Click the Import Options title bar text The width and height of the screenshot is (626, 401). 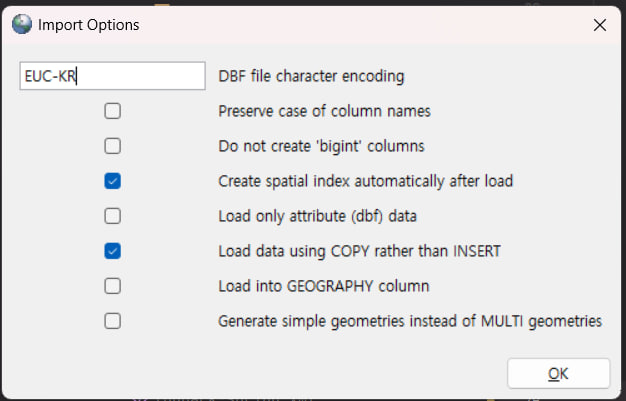click(88, 25)
